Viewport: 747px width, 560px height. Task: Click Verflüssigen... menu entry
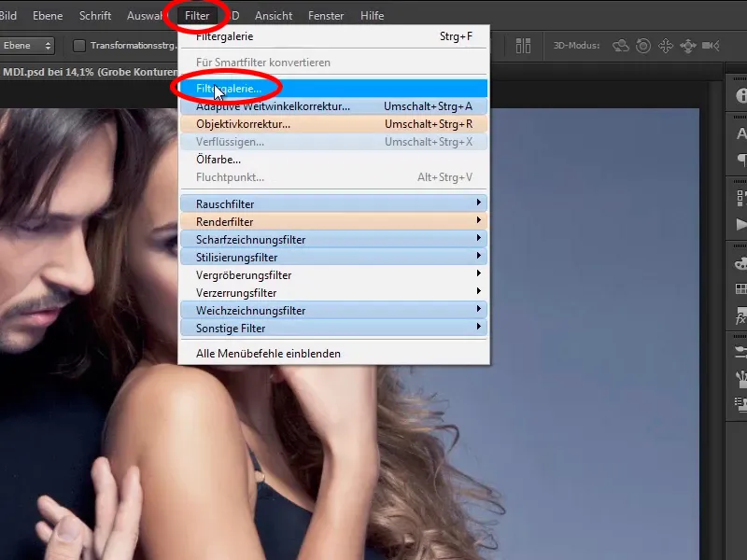[x=333, y=142]
